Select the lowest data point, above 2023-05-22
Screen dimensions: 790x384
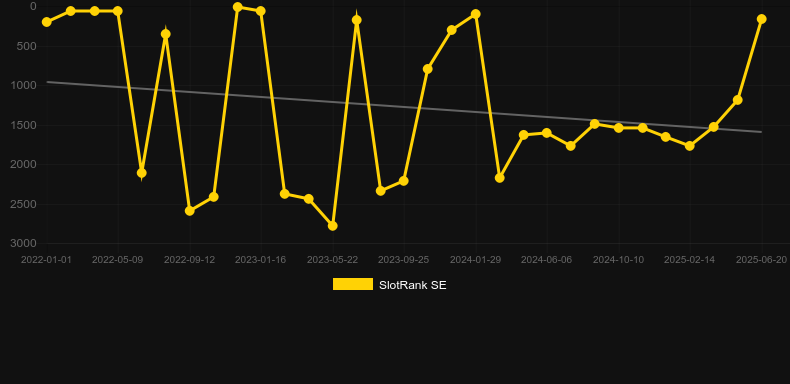click(x=333, y=226)
